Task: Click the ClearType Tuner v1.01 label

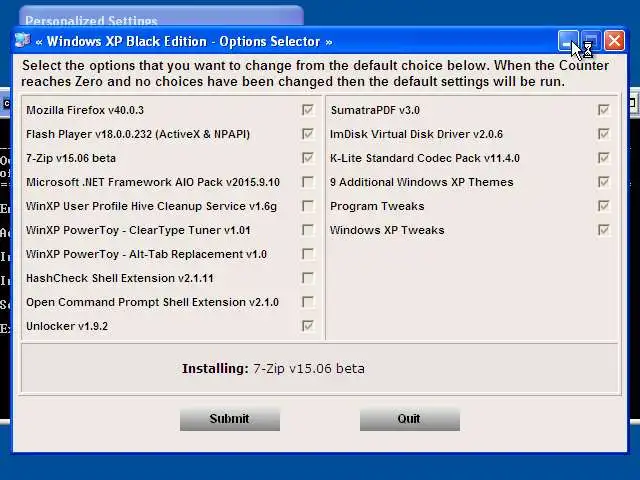Action: [x=138, y=230]
